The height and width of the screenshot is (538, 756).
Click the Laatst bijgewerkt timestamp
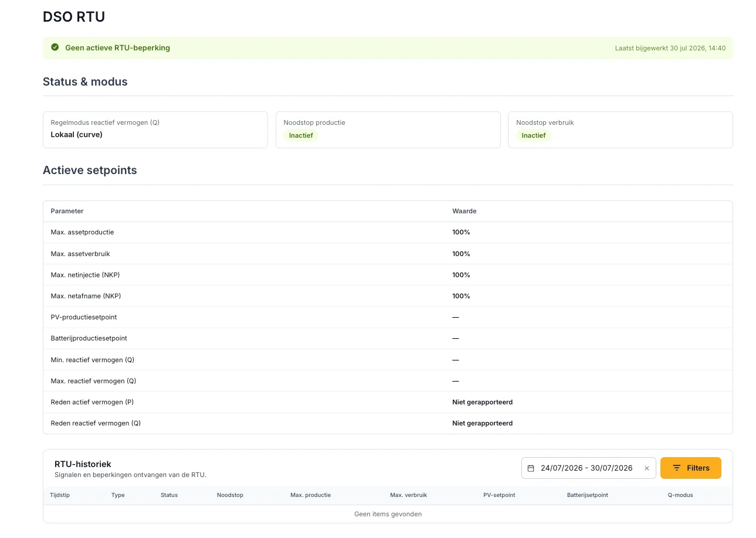(x=670, y=48)
